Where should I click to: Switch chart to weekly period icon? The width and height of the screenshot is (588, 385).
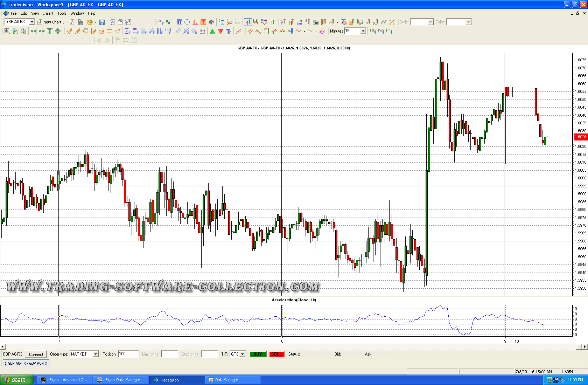tap(381, 31)
